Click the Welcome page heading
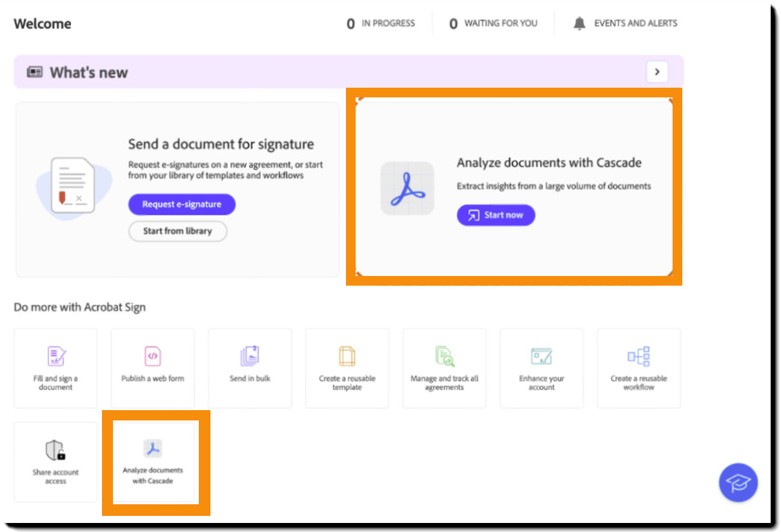The height and width of the screenshot is (532, 781). tap(42, 24)
